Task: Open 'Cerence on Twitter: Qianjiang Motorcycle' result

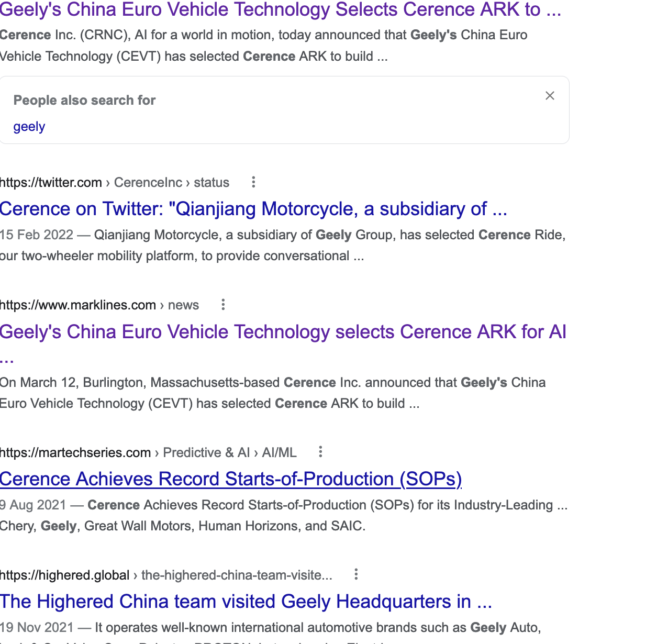Action: tap(254, 209)
